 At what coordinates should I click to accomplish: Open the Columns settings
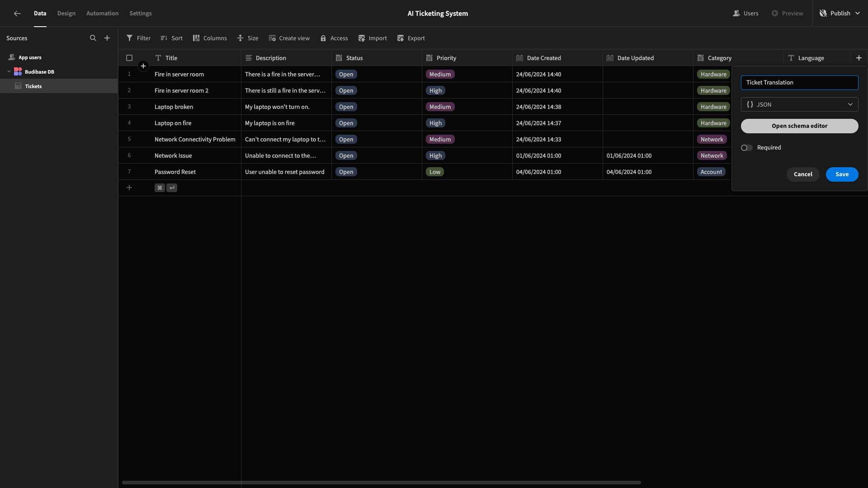pyautogui.click(x=210, y=38)
